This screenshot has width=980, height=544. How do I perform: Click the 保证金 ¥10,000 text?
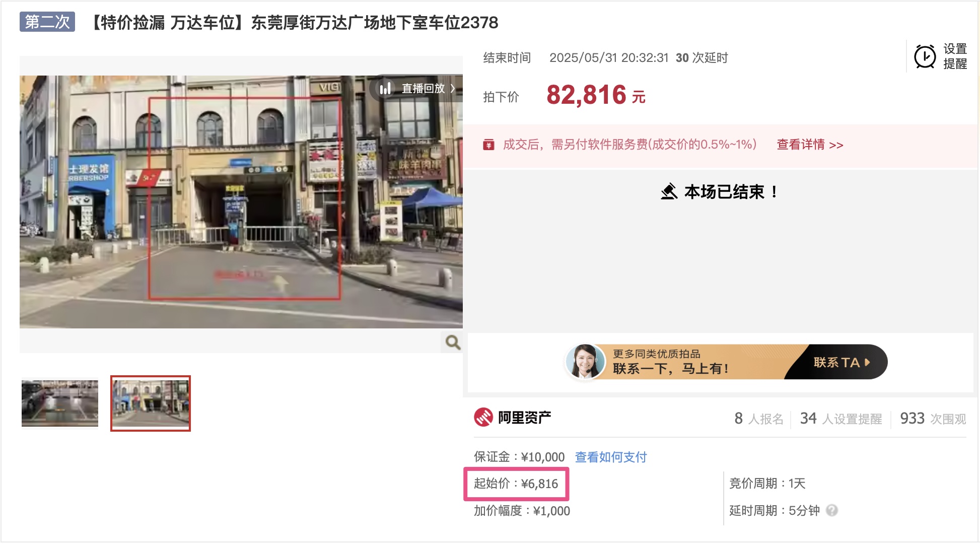(x=519, y=457)
